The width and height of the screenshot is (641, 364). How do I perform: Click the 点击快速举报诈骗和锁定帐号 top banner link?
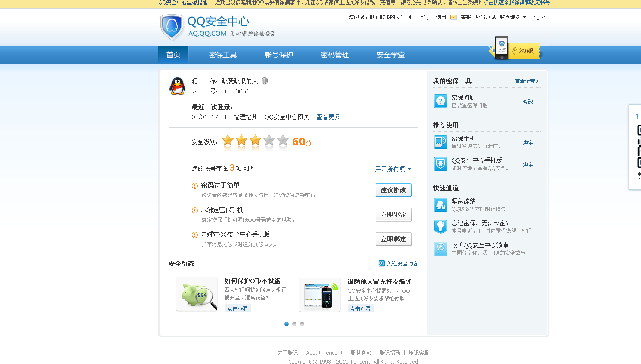pos(517,3)
